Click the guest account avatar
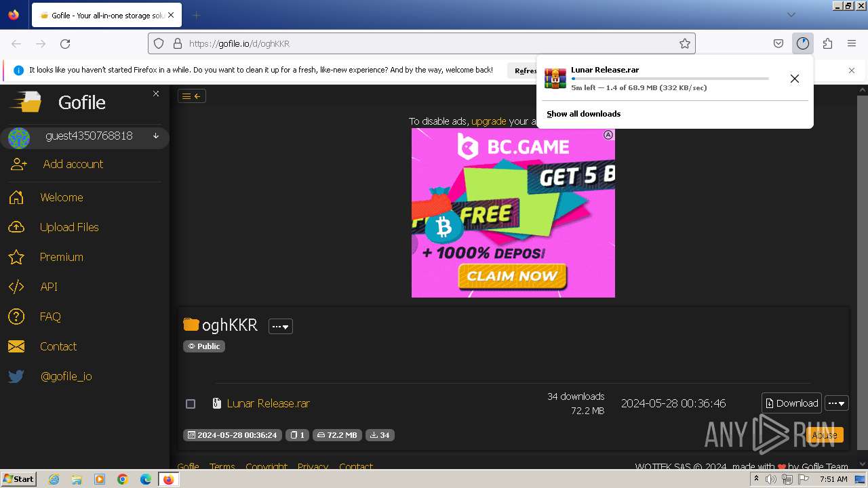 click(x=19, y=138)
